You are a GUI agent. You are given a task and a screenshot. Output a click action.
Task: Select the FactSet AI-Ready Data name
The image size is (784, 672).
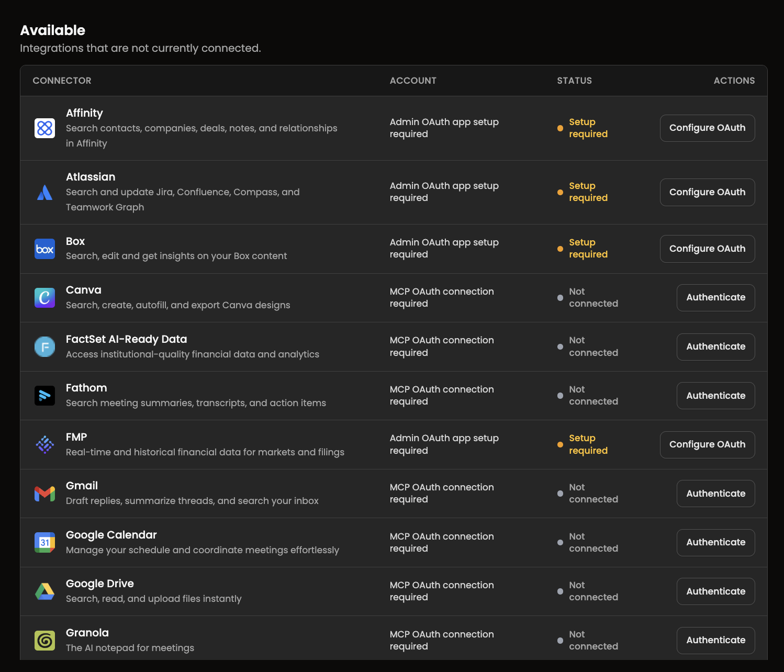(x=126, y=339)
